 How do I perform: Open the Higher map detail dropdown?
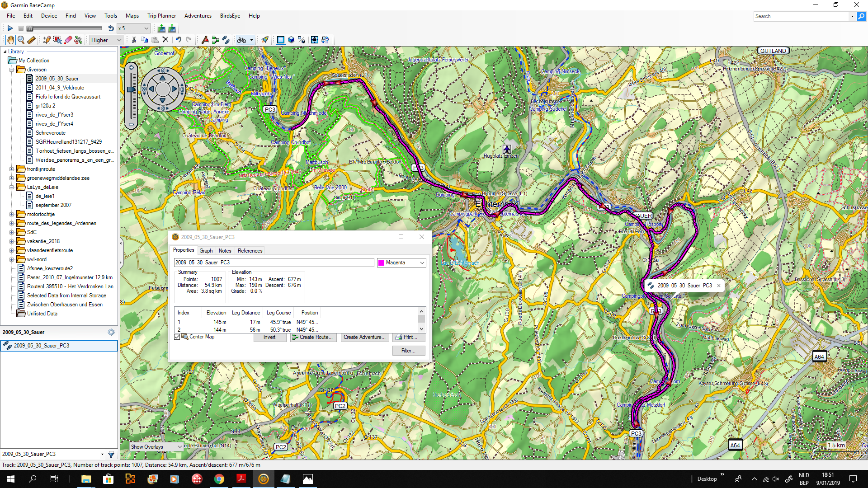pyautogui.click(x=106, y=40)
